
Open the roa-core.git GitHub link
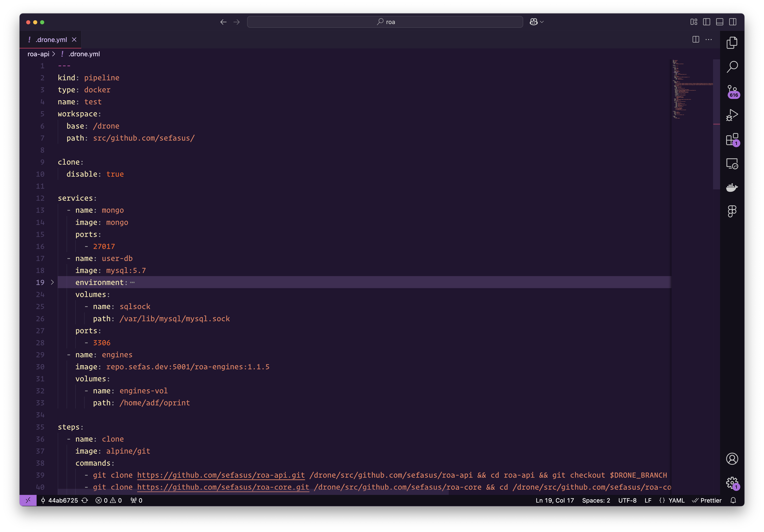click(223, 487)
